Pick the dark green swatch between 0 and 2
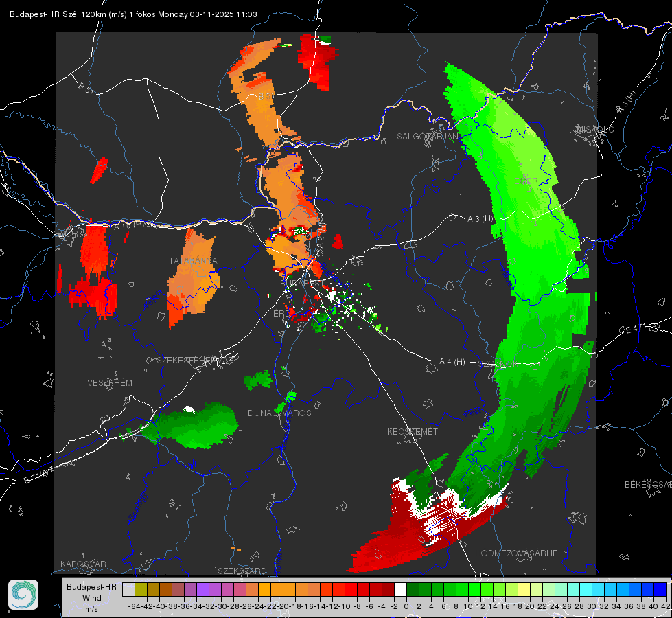Viewport: 672px width, 618px height. (x=413, y=590)
